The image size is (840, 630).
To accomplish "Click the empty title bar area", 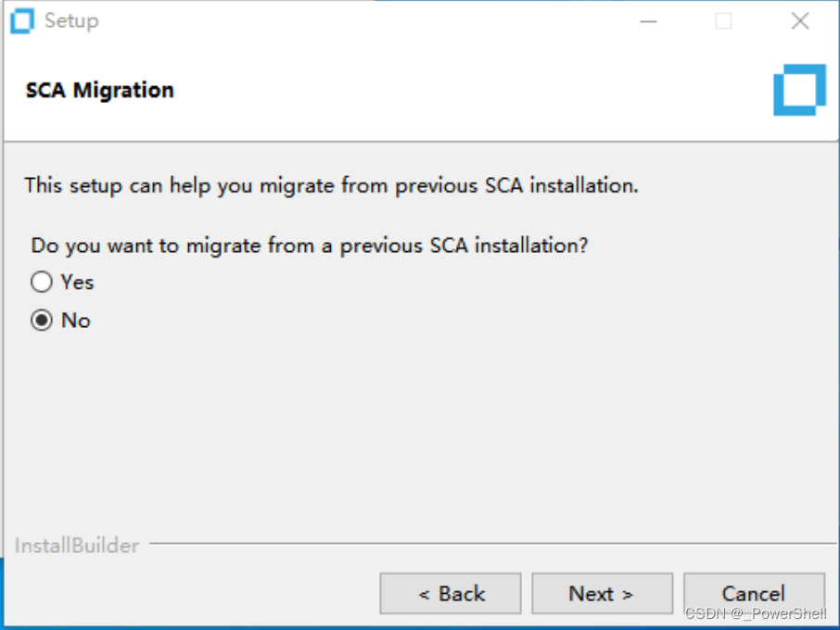I will pos(371,20).
